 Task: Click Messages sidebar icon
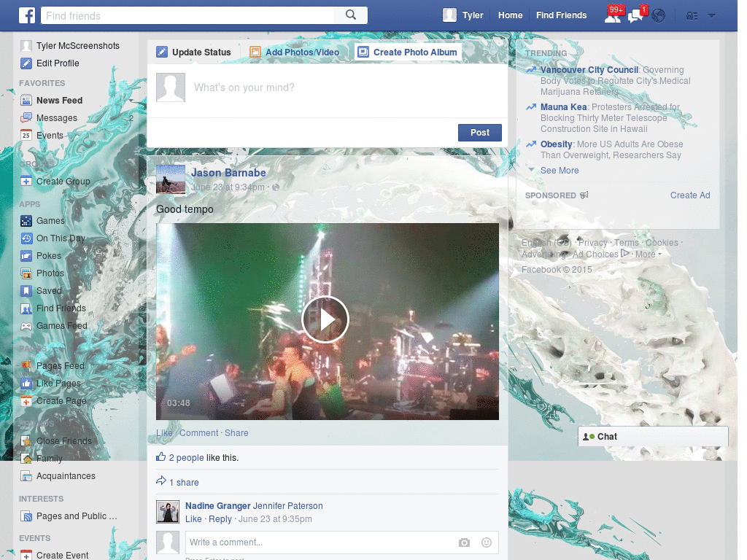pos(26,118)
